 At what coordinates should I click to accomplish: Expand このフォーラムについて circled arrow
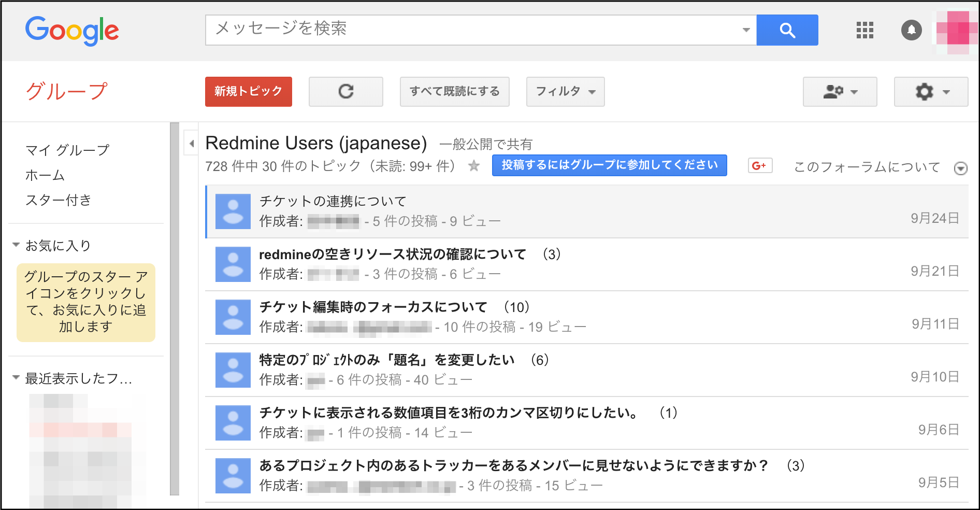pyautogui.click(x=961, y=168)
